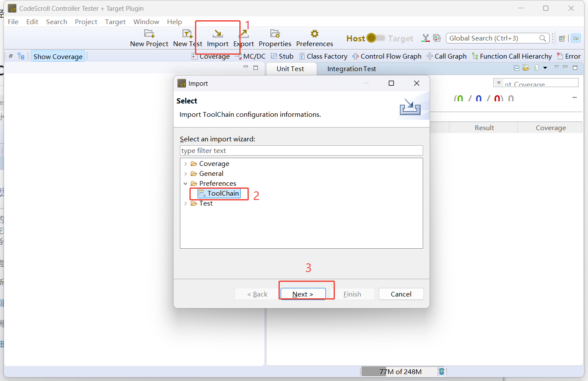Click the New Test toolbar icon
This screenshot has width=588, height=381.
[187, 34]
